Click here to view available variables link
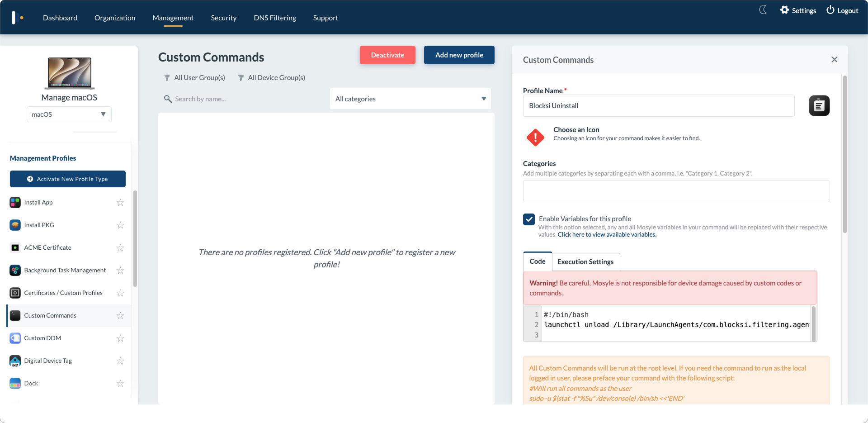Screen dimensions: 868x423 click(x=607, y=234)
